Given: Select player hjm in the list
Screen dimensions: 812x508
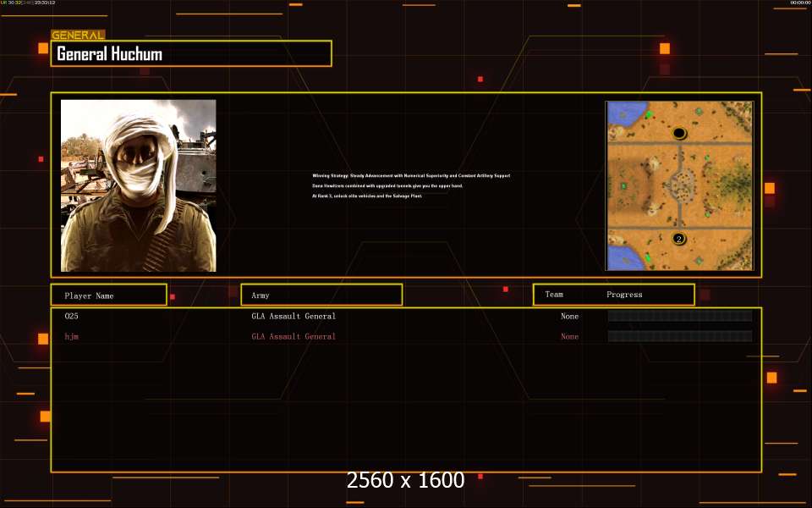Looking at the screenshot, I should (x=70, y=336).
